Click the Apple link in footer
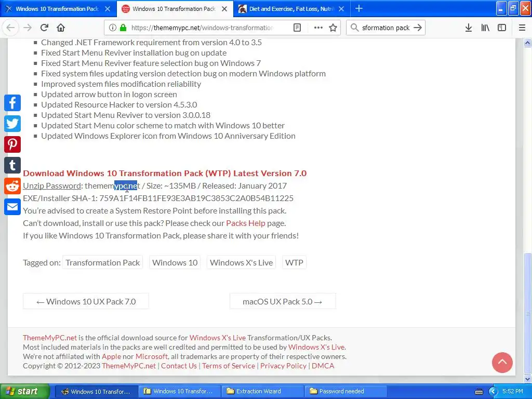The width and height of the screenshot is (532, 399). 111,356
